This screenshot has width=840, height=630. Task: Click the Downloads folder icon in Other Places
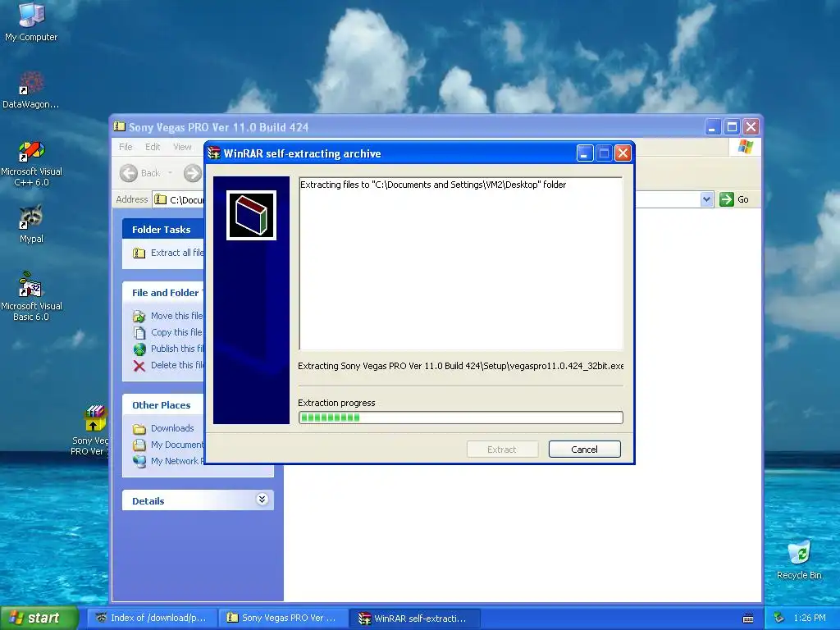(x=139, y=428)
